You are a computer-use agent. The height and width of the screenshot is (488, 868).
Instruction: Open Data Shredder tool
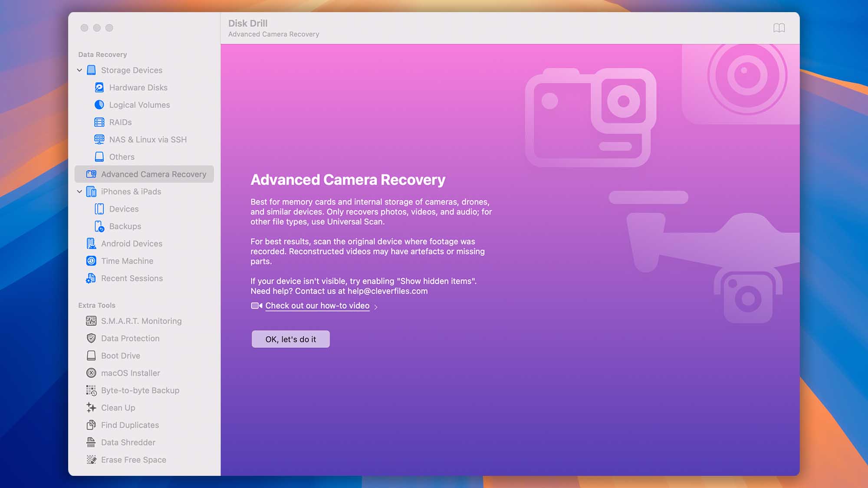click(x=144, y=442)
